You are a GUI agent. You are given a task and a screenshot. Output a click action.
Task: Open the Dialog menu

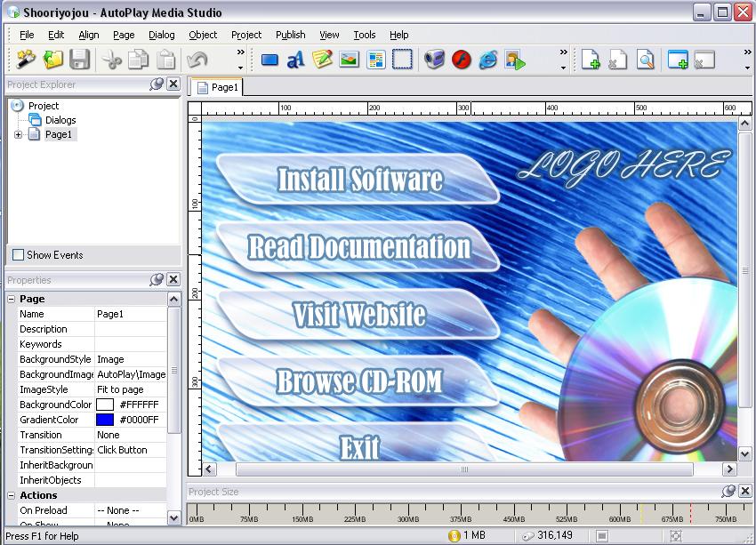[162, 35]
